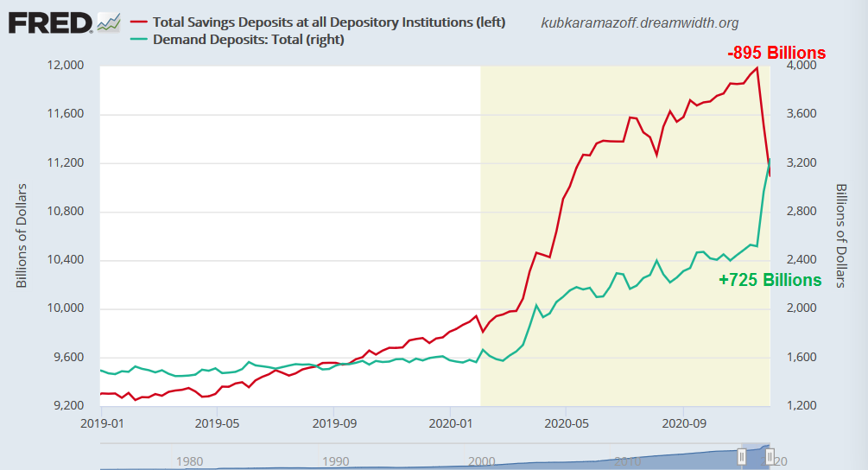The height and width of the screenshot is (470, 868).
Task: Click the 12,000 left axis value
Action: (x=61, y=66)
